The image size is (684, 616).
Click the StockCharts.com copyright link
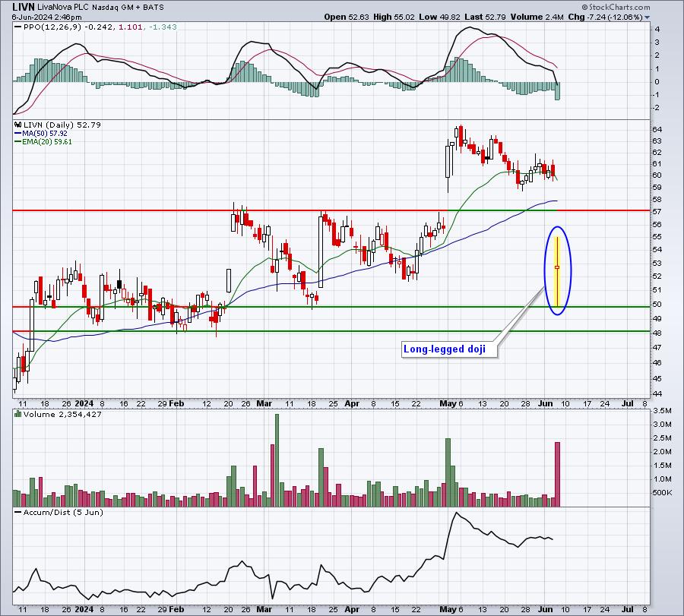pyautogui.click(x=616, y=7)
